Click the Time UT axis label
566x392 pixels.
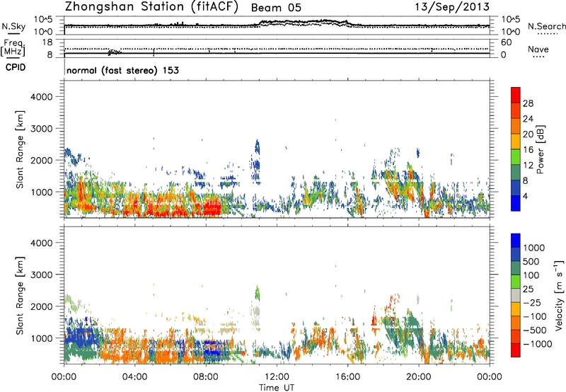[x=277, y=388]
